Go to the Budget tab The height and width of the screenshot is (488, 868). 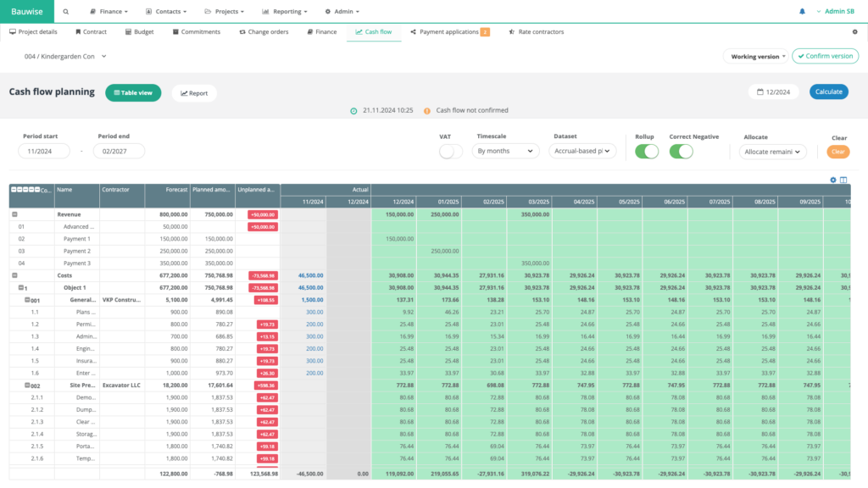pyautogui.click(x=140, y=32)
